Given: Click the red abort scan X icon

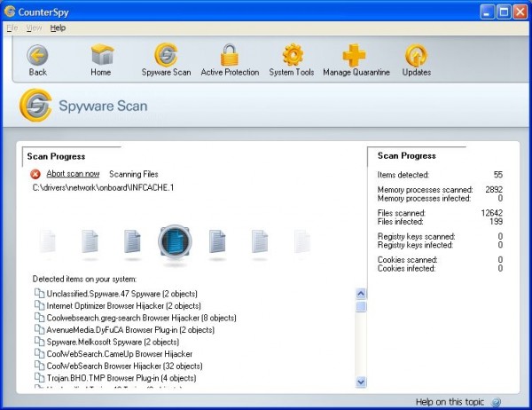Looking at the screenshot, I should (x=35, y=174).
